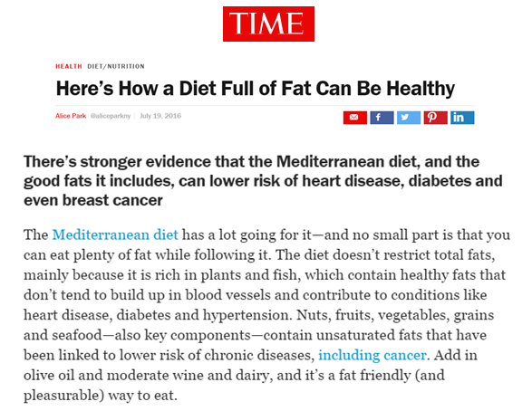Image resolution: width=532 pixels, height=411 pixels.
Task: Go to homepage via the TIME logo
Action: click(268, 24)
